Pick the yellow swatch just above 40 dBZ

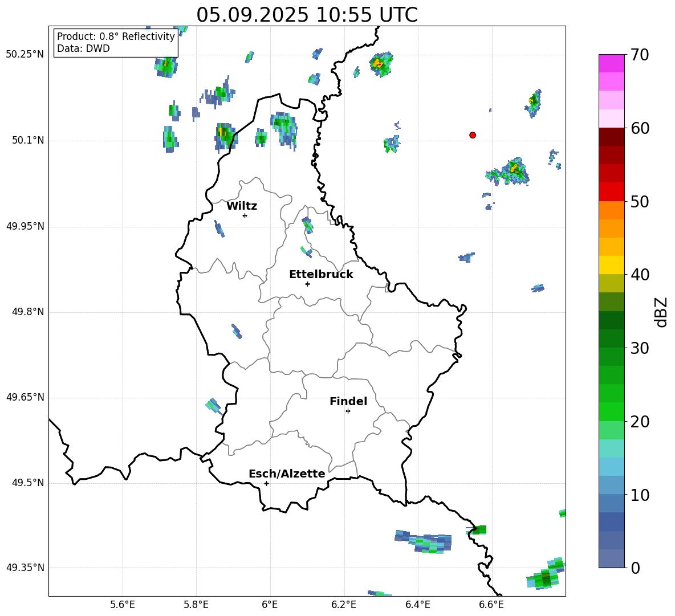[611, 265]
